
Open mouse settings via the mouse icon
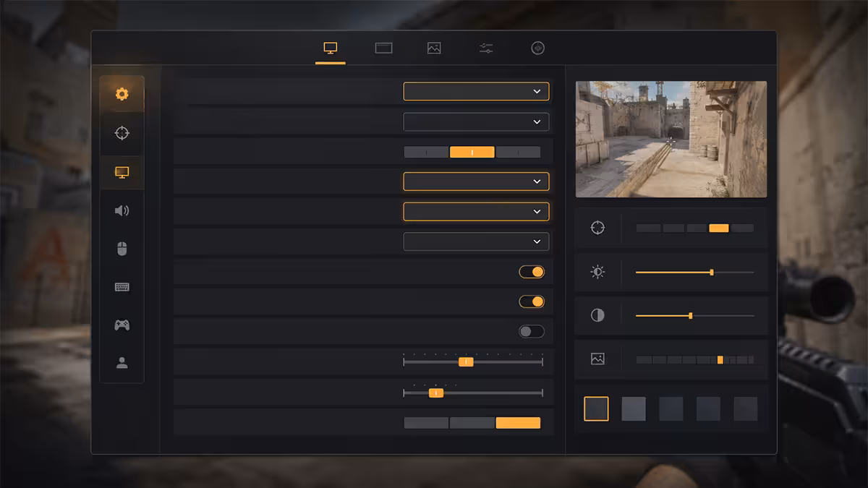tap(122, 249)
